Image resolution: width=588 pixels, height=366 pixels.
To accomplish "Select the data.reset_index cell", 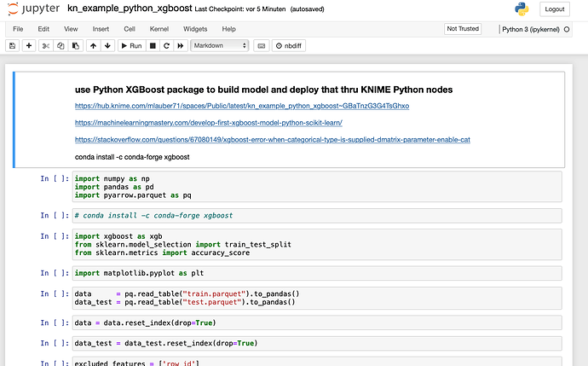I will [317, 322].
